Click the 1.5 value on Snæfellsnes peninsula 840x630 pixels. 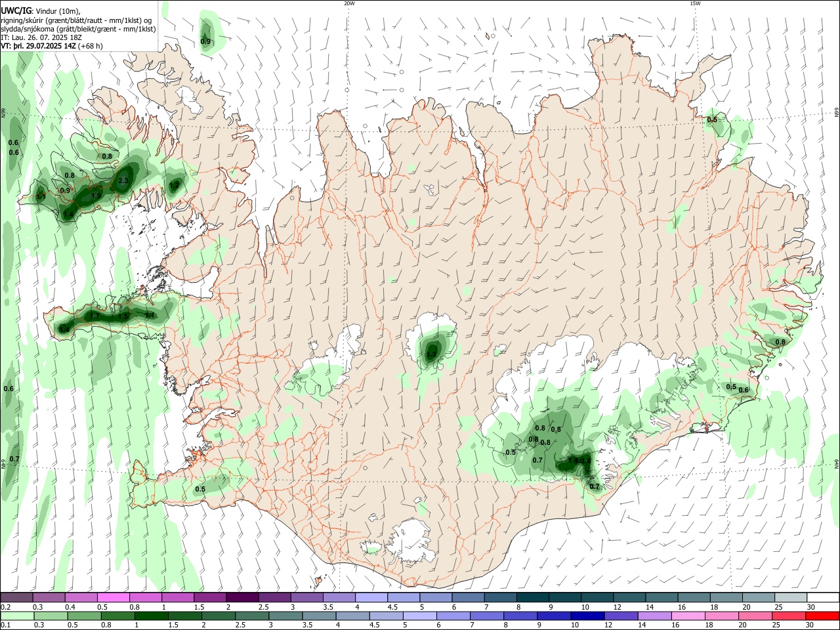tap(123, 316)
